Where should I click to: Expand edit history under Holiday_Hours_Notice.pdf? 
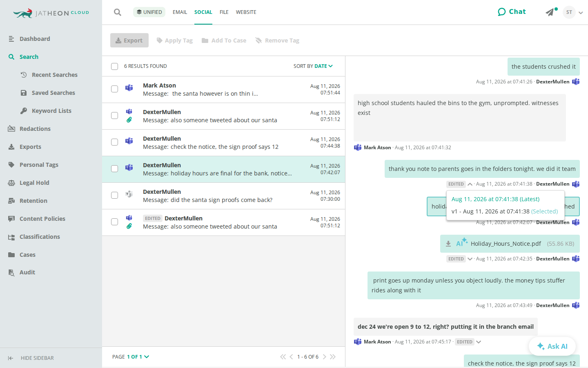point(470,259)
